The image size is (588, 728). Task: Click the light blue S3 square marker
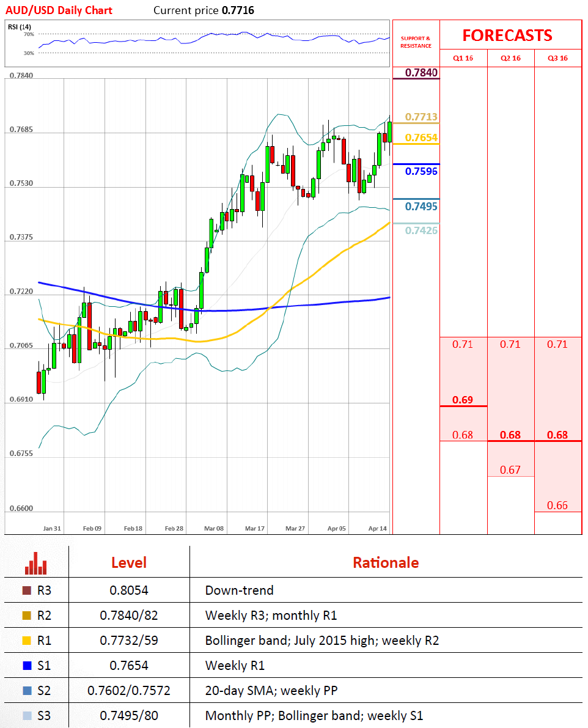tap(26, 716)
